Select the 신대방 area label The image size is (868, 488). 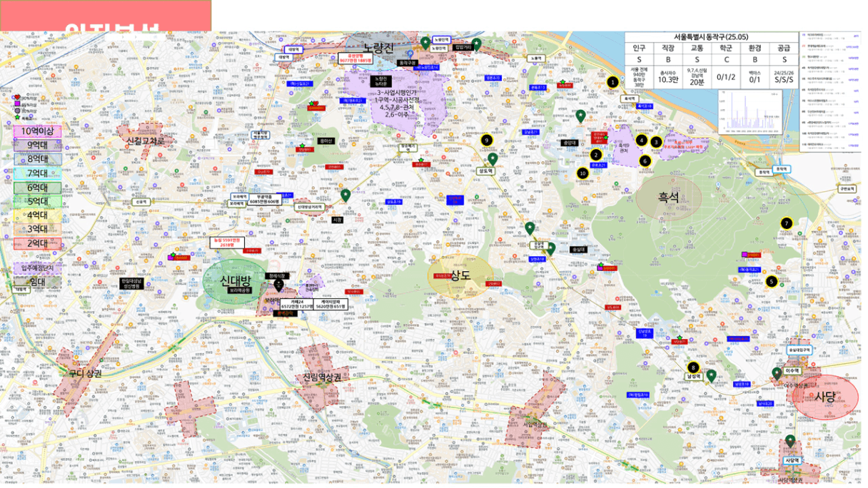[x=235, y=280]
